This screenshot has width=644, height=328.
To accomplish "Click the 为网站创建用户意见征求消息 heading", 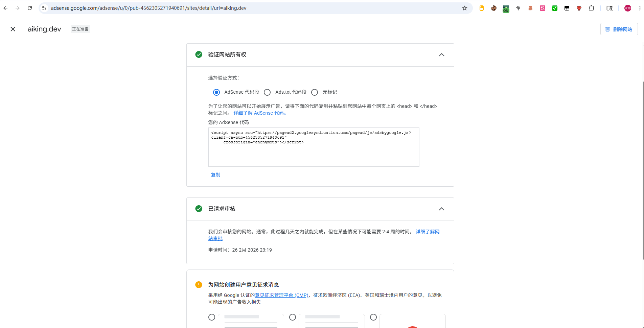I will (x=243, y=285).
